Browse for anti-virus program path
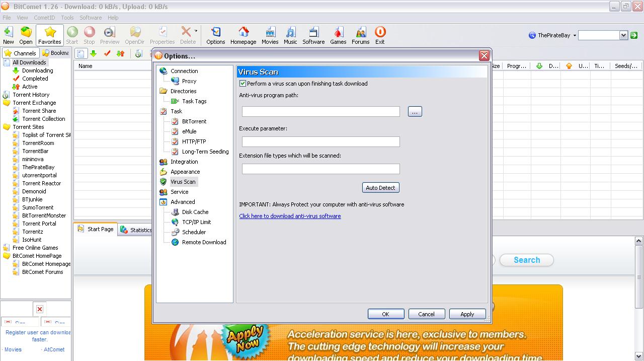 pyautogui.click(x=415, y=112)
